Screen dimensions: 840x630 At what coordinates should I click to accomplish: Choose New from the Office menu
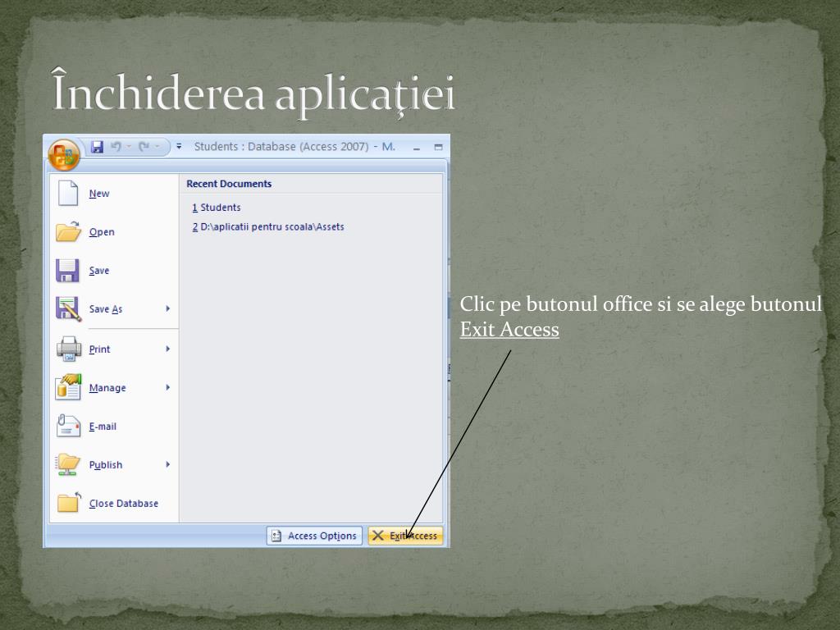coord(99,194)
